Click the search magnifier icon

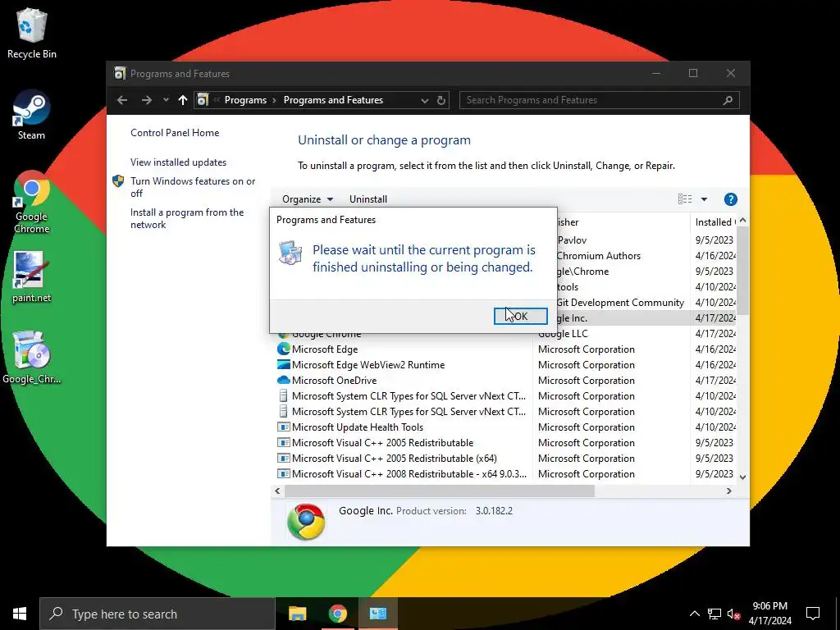pyautogui.click(x=728, y=100)
